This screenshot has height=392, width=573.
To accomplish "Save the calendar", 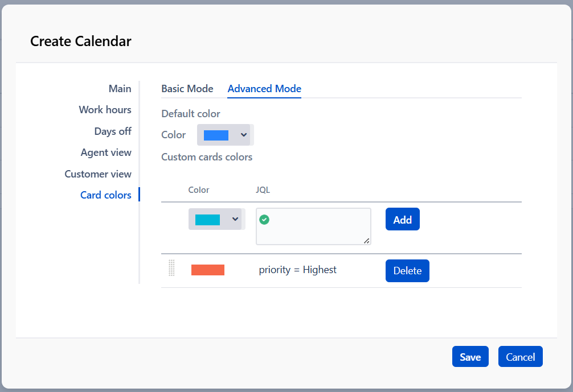I will click(x=470, y=357).
